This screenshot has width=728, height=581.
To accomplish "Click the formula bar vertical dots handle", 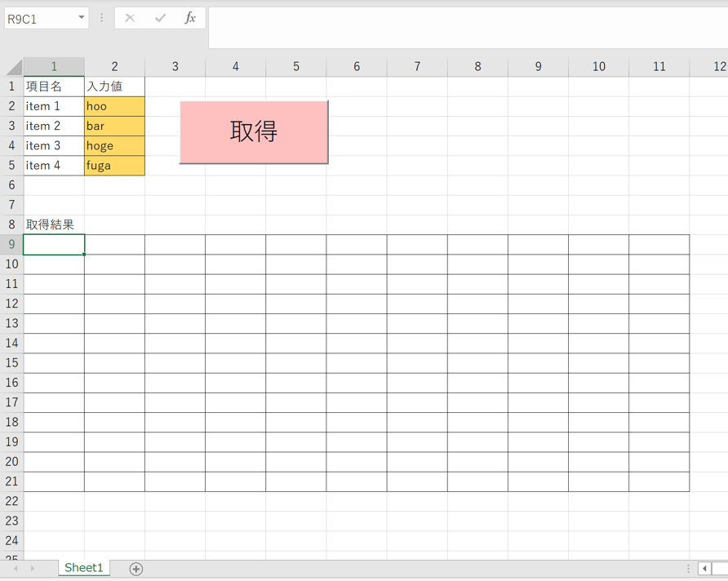I will click(x=102, y=18).
